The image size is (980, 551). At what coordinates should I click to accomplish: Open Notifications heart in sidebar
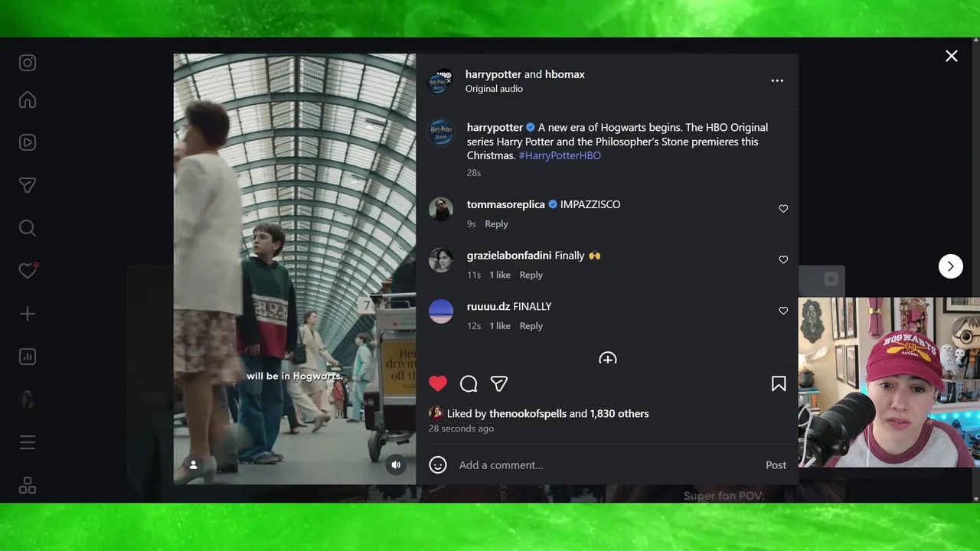(28, 271)
